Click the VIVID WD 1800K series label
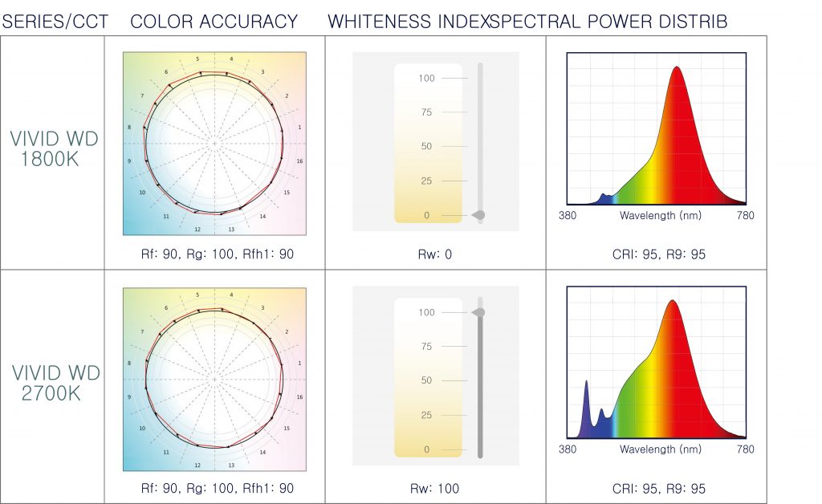Image resolution: width=822 pixels, height=504 pixels. click(x=55, y=148)
